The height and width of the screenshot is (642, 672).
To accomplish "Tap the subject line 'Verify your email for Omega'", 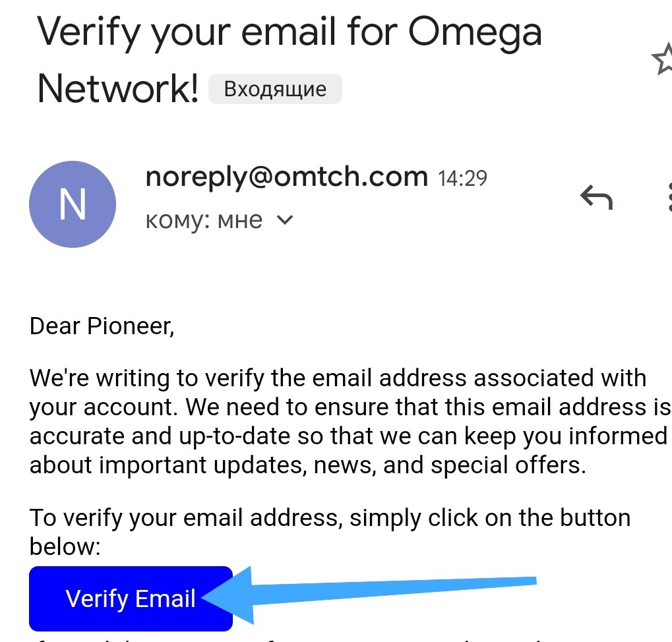I will coord(290,32).
